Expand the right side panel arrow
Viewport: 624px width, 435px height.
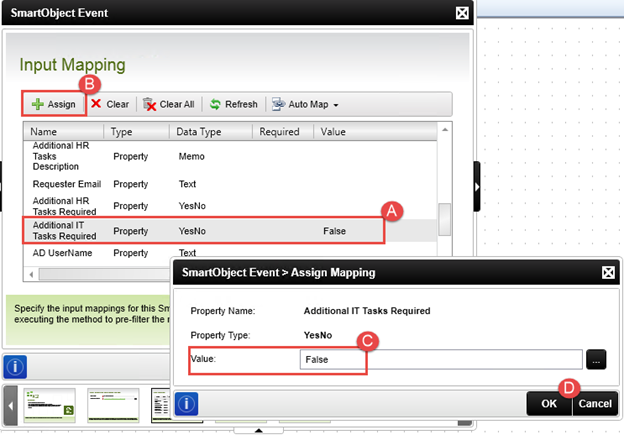(x=477, y=187)
